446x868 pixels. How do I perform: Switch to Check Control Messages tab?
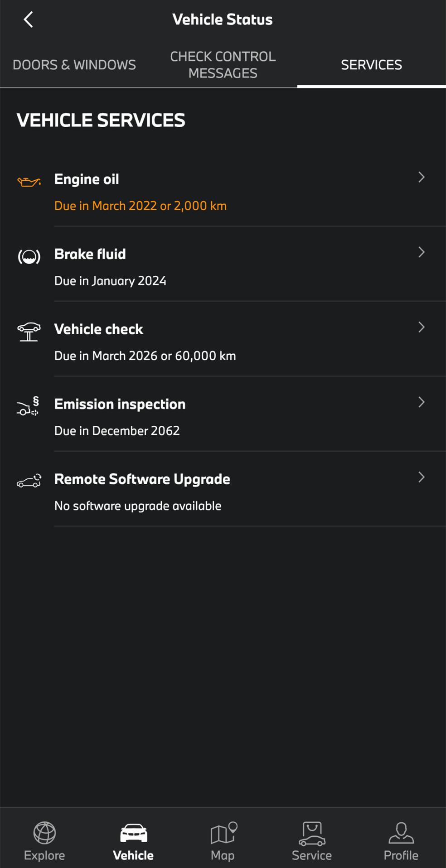click(x=223, y=65)
